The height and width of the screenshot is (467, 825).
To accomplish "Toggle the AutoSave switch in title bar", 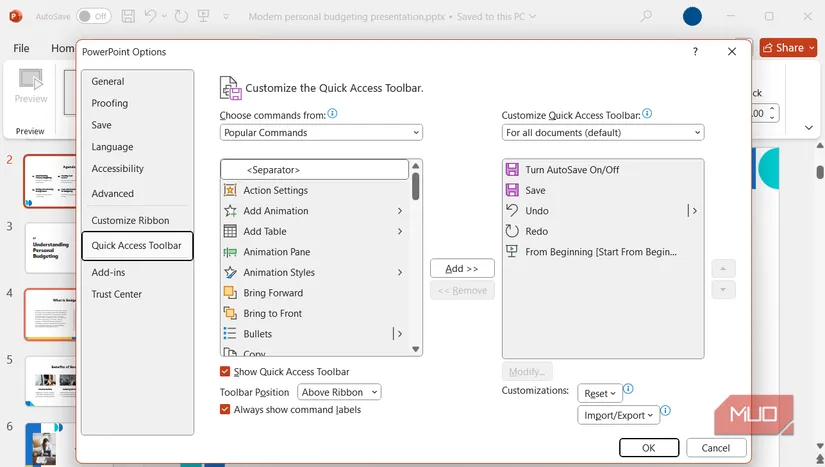I will click(x=93, y=16).
